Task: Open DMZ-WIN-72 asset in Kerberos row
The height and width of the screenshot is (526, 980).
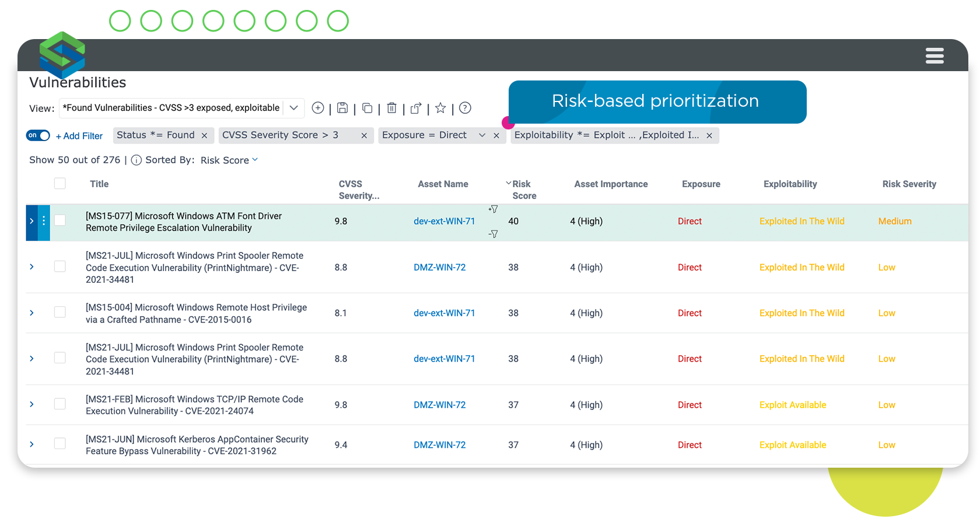Action: (x=440, y=445)
